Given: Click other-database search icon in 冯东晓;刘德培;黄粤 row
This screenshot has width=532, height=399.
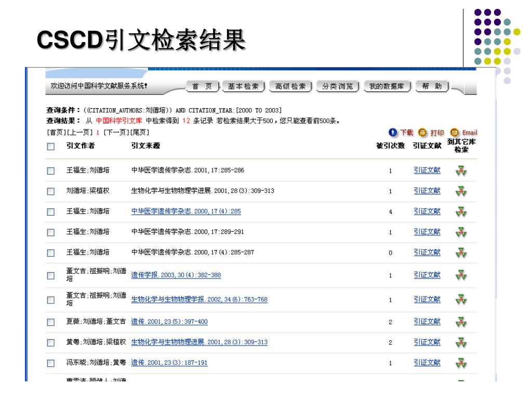Looking at the screenshot, I should (x=461, y=363).
